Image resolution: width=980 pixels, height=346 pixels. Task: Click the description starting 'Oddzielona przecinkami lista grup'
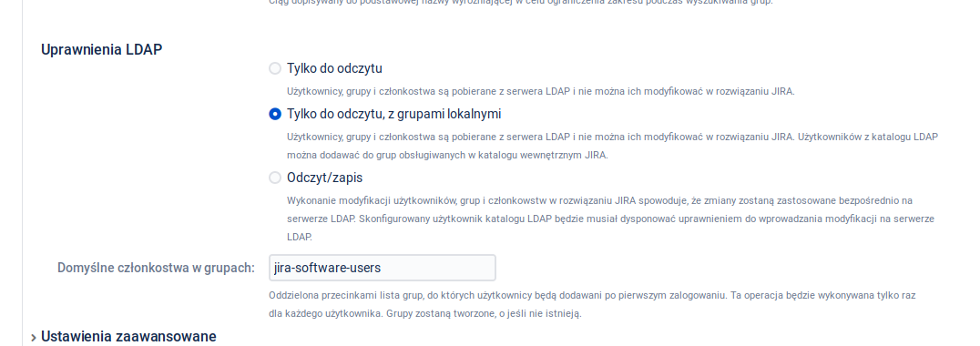pyautogui.click(x=592, y=304)
